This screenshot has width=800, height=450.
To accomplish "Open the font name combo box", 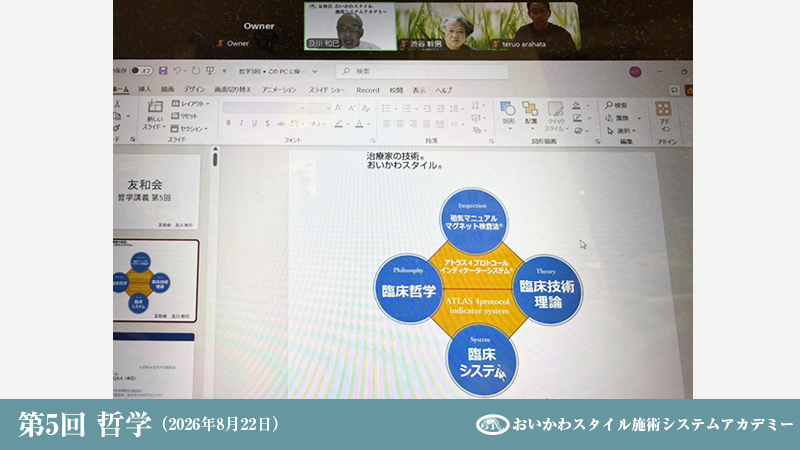I will coord(264,108).
